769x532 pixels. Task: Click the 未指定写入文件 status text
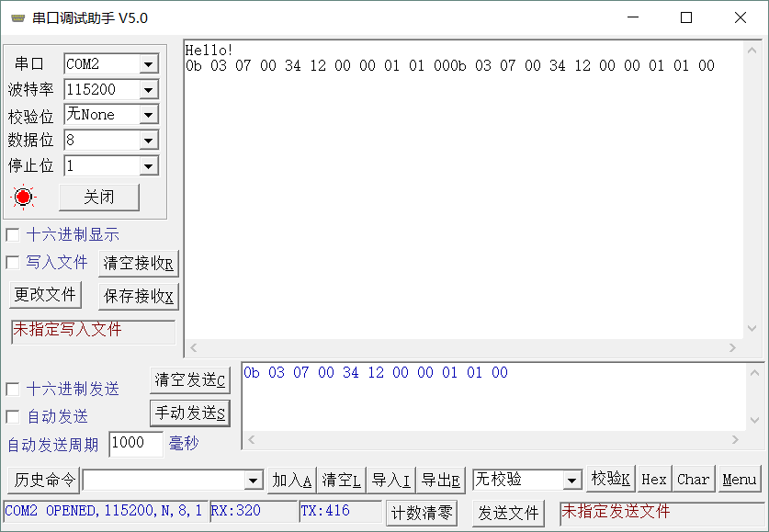point(67,329)
